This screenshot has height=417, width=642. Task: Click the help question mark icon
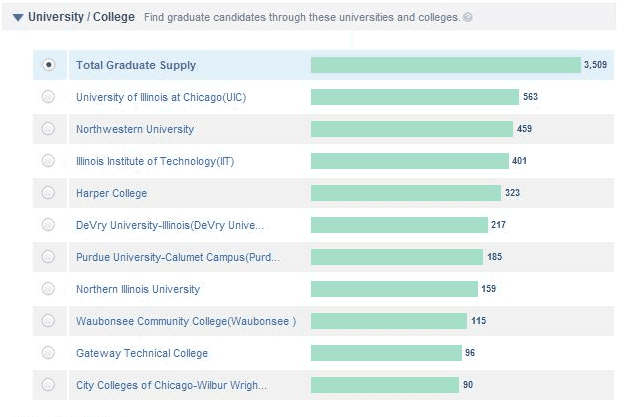[469, 18]
